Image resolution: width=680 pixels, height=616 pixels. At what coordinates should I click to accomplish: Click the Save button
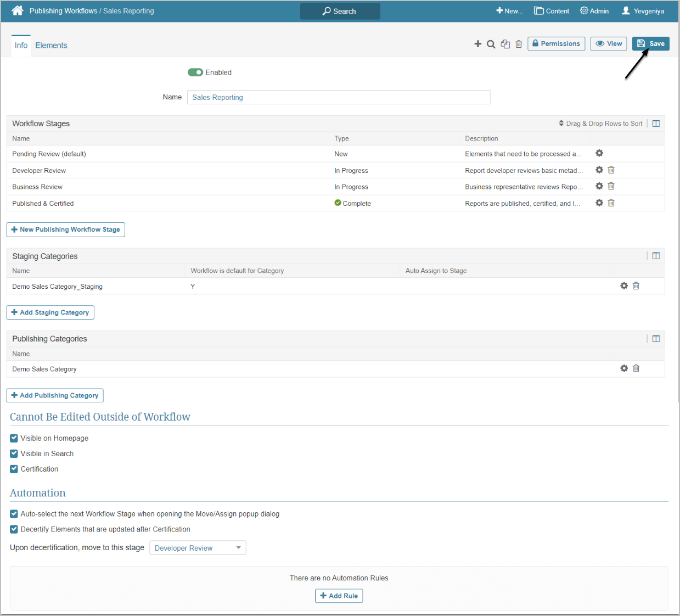(x=650, y=44)
